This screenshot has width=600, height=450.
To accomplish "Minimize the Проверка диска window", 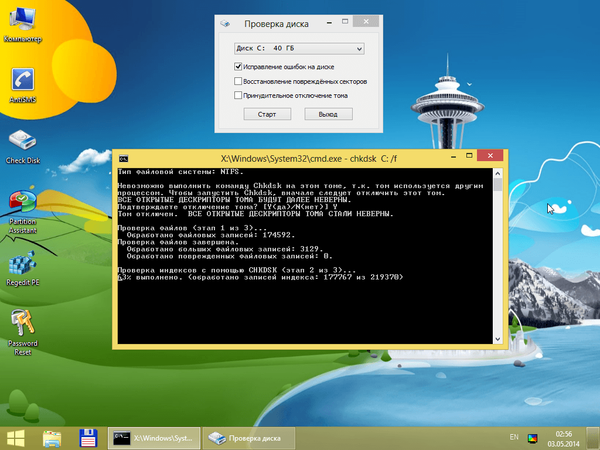I will click(329, 23).
